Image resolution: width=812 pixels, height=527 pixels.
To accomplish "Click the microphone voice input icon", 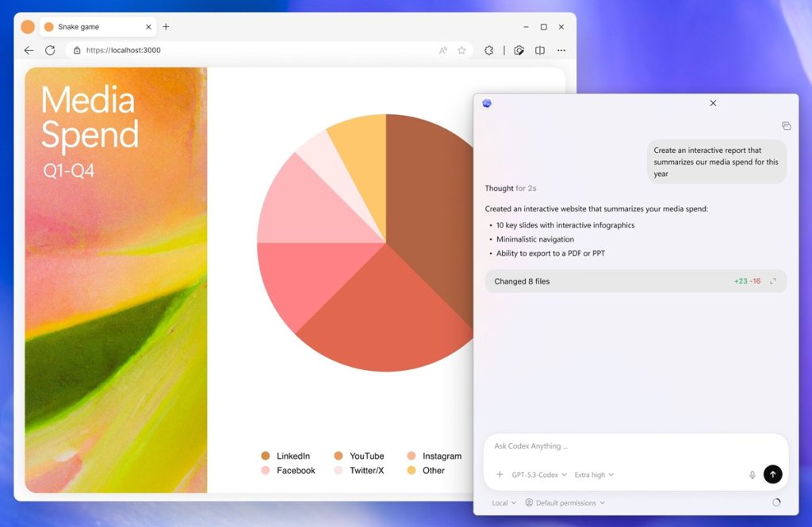I will (x=752, y=475).
